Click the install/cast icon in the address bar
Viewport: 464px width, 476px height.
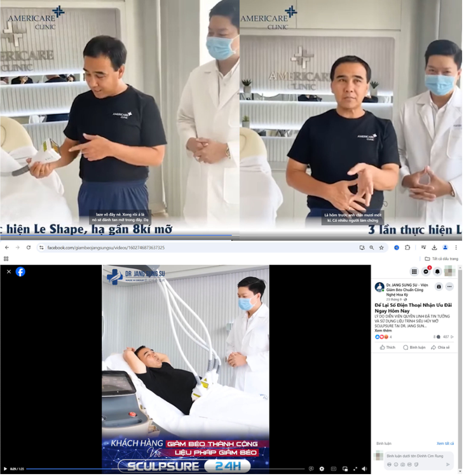pos(363,248)
